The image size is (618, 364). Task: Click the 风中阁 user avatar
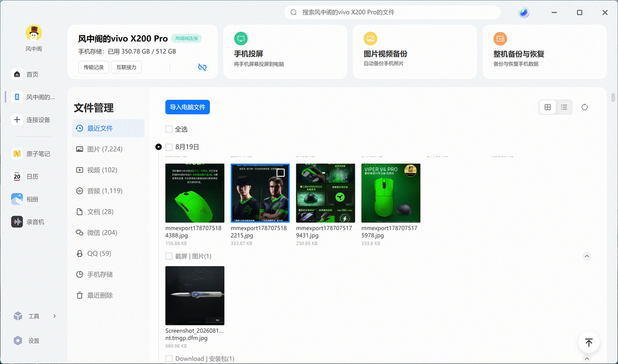pyautogui.click(x=34, y=33)
